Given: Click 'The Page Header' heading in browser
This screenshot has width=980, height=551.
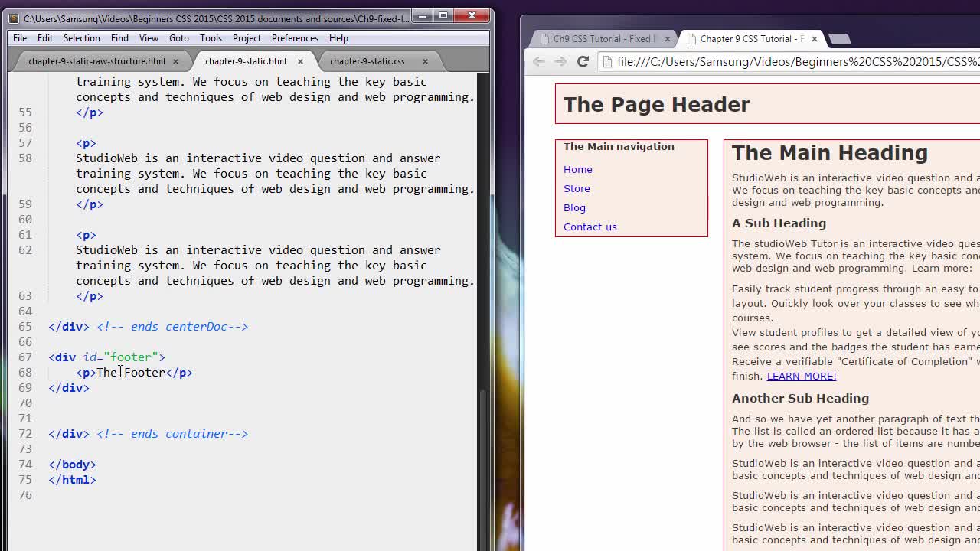Looking at the screenshot, I should [656, 104].
